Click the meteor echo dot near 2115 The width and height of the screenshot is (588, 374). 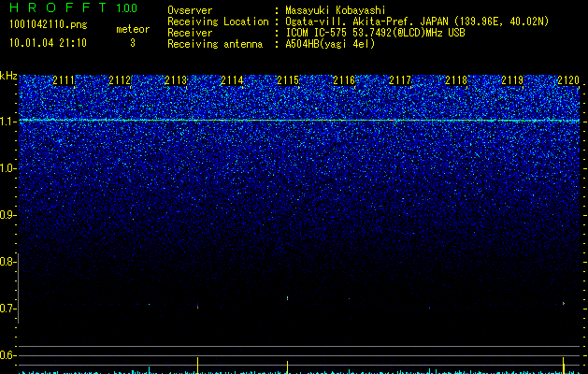click(x=288, y=298)
